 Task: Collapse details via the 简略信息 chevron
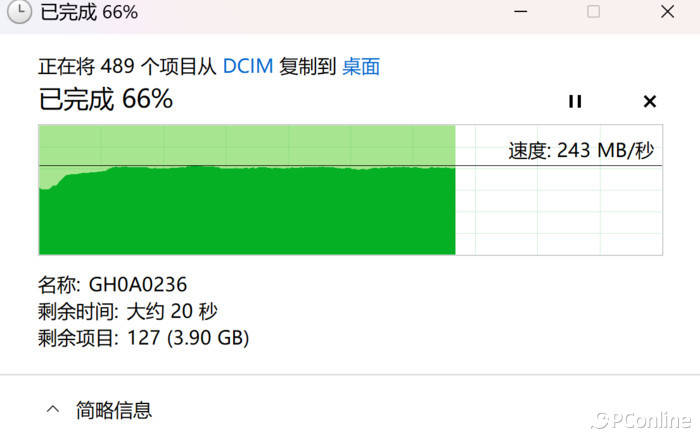53,409
